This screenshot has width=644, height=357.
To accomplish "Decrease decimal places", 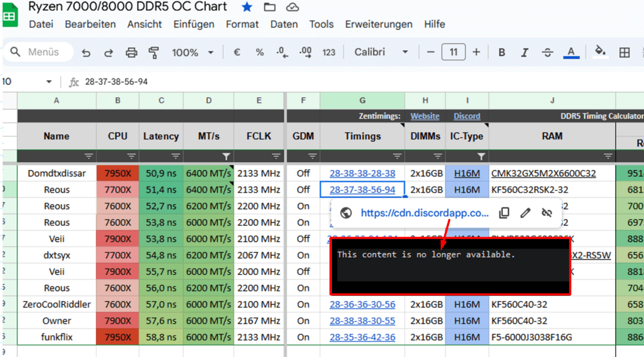I will click(x=282, y=52).
